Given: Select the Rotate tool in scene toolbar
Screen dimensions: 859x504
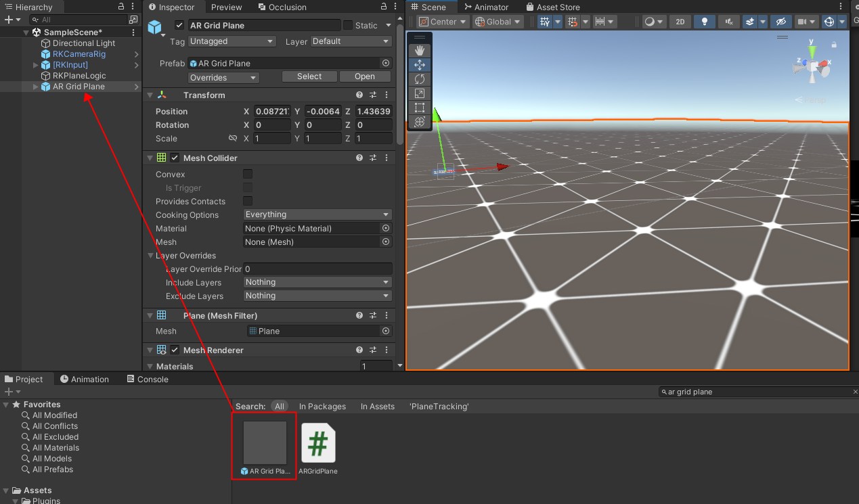Looking at the screenshot, I should [x=419, y=79].
